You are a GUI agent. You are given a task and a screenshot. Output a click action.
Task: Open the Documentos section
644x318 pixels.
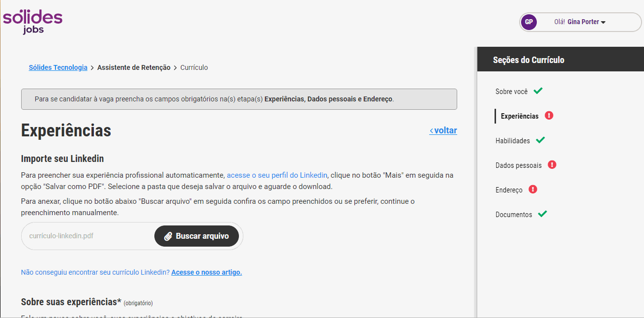pos(514,215)
